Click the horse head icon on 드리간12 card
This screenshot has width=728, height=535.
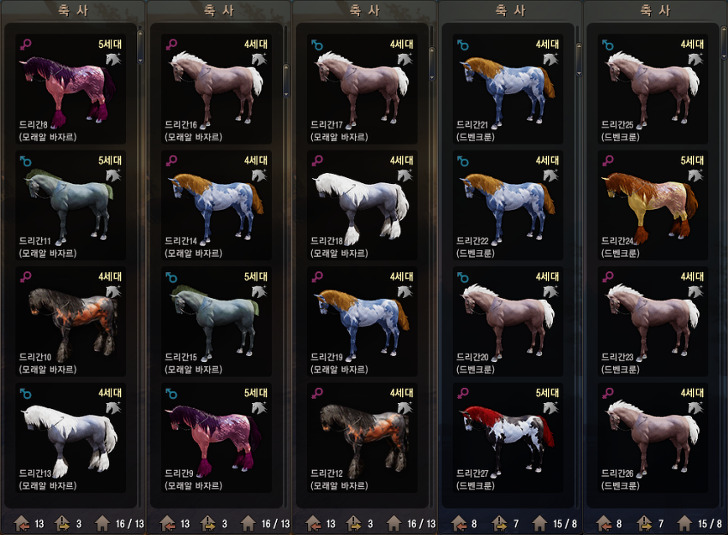tap(405, 408)
